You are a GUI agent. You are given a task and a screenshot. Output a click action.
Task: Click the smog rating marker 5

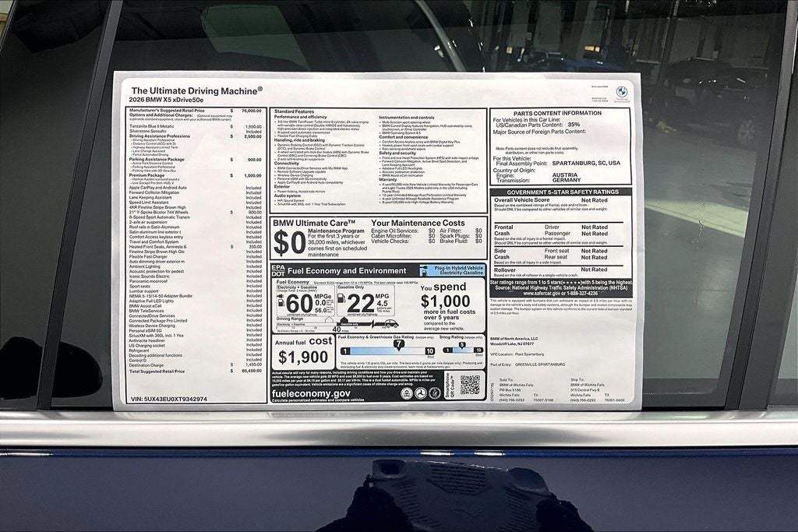tap(461, 344)
